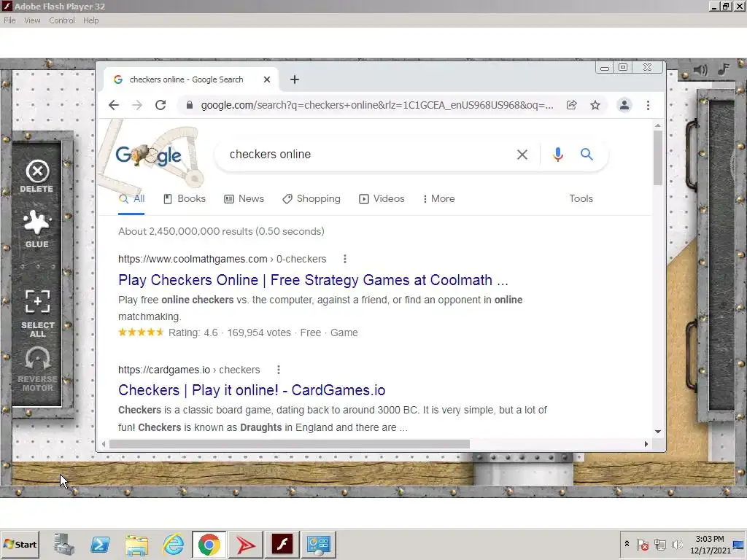Select the Delete tool in game sidebar
Viewport: 747px width, 560px height.
pyautogui.click(x=37, y=176)
